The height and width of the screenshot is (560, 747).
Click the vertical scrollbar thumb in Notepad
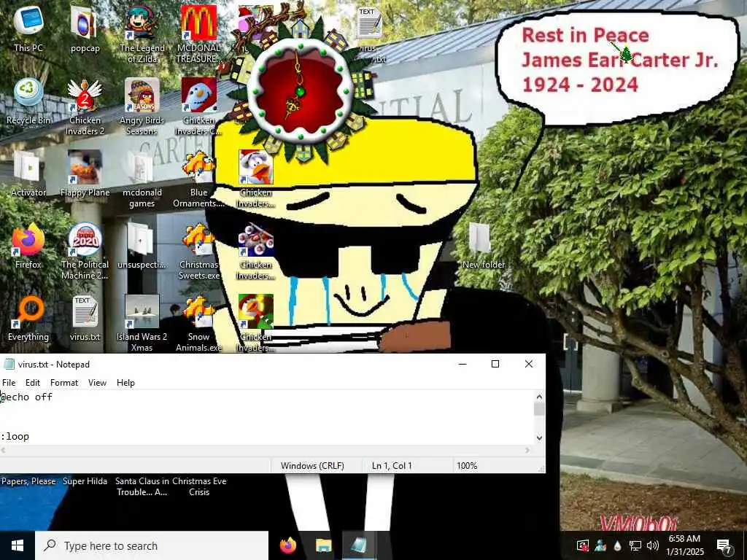[x=539, y=409]
